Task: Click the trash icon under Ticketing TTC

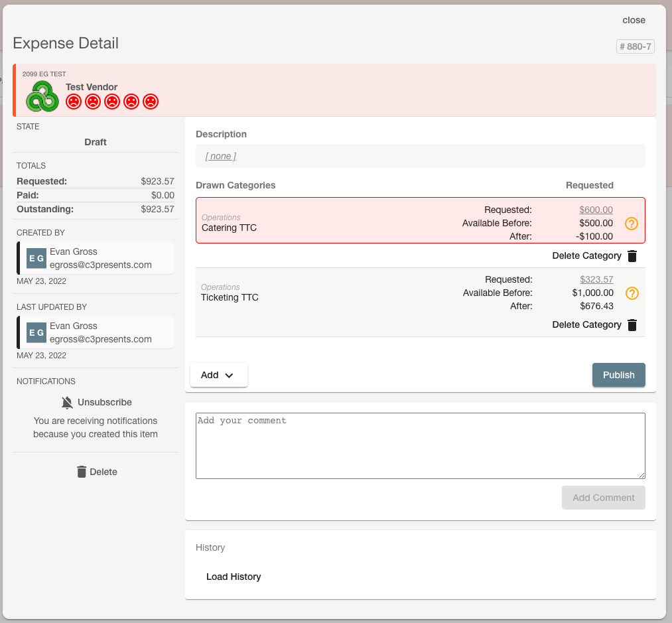Action: click(632, 325)
